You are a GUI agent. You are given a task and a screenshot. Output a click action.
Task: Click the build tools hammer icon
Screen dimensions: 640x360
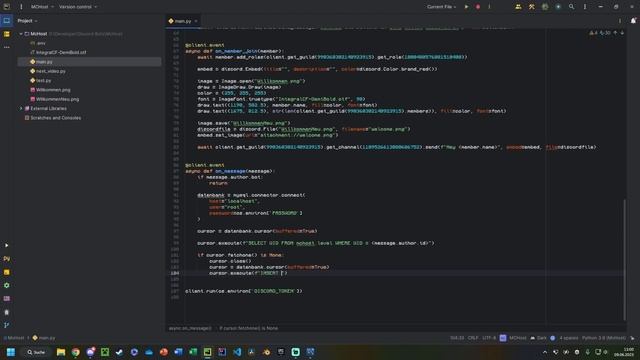tap(531, 7)
